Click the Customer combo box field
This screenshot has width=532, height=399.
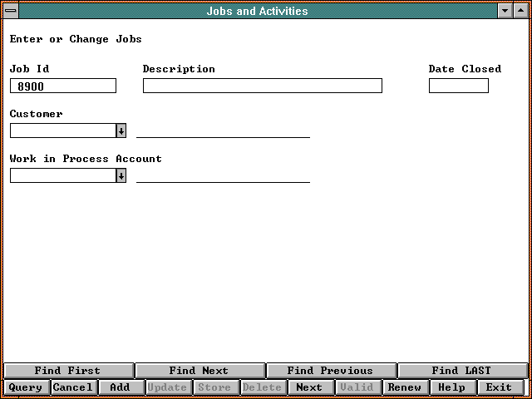click(62, 131)
